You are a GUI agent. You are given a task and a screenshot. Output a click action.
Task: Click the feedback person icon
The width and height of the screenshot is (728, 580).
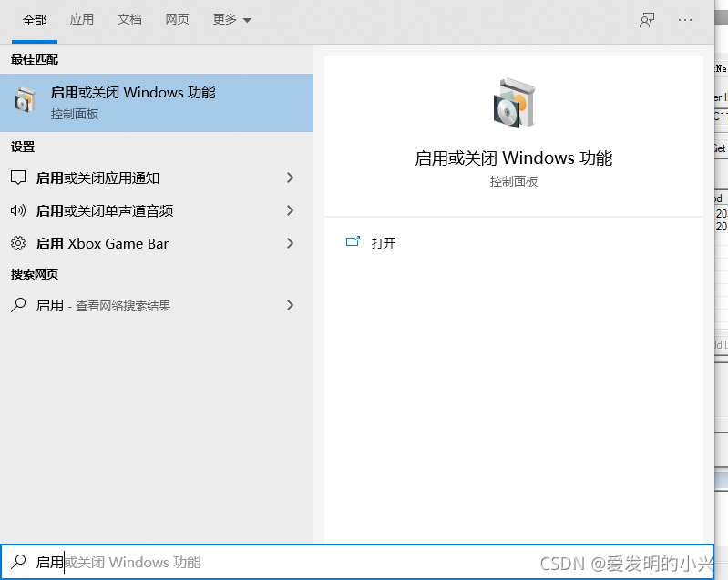647,20
